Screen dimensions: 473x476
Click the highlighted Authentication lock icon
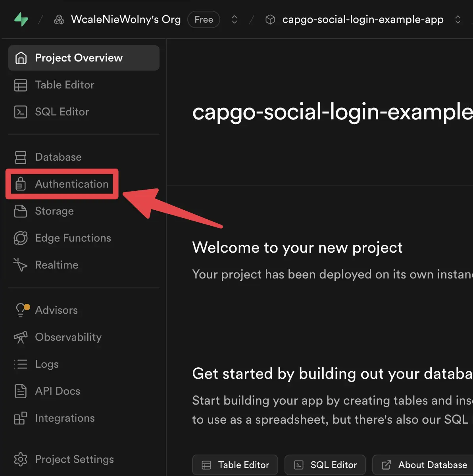tap(21, 184)
